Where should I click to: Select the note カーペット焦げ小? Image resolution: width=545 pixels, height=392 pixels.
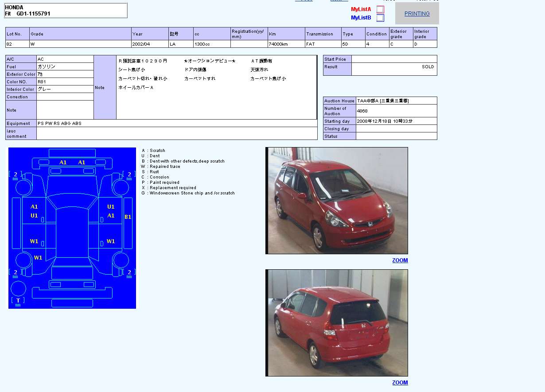tap(268, 78)
